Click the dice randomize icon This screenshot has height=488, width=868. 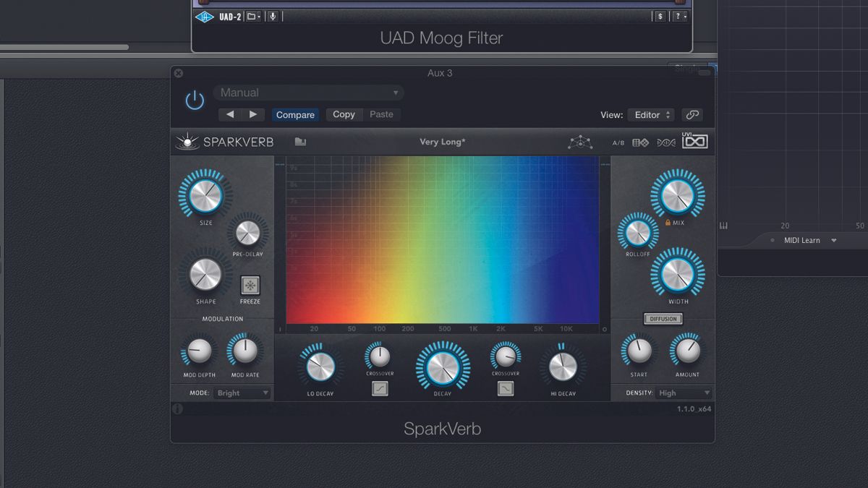(x=640, y=142)
